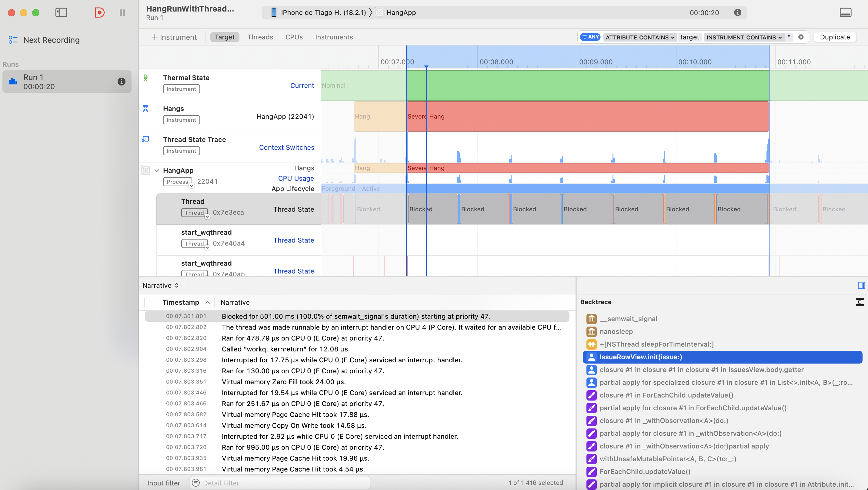Click the Detail Filter input field
The width and height of the screenshot is (868, 490).
point(280,483)
